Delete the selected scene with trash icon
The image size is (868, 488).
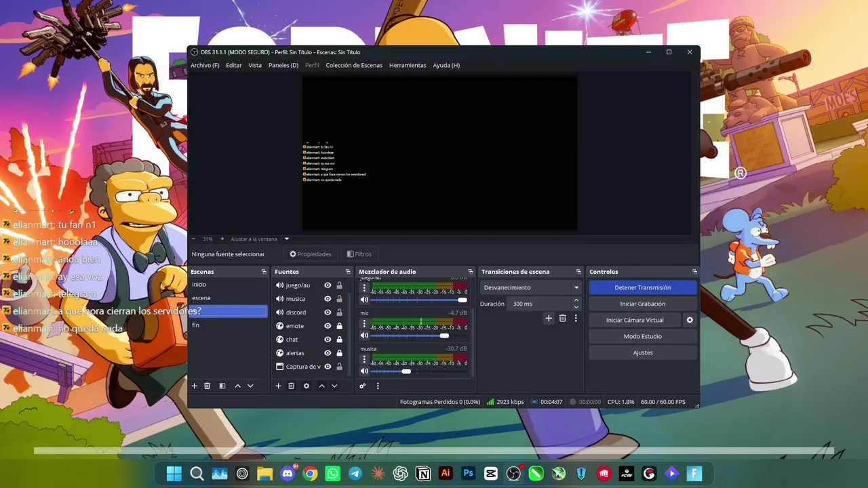point(208,386)
